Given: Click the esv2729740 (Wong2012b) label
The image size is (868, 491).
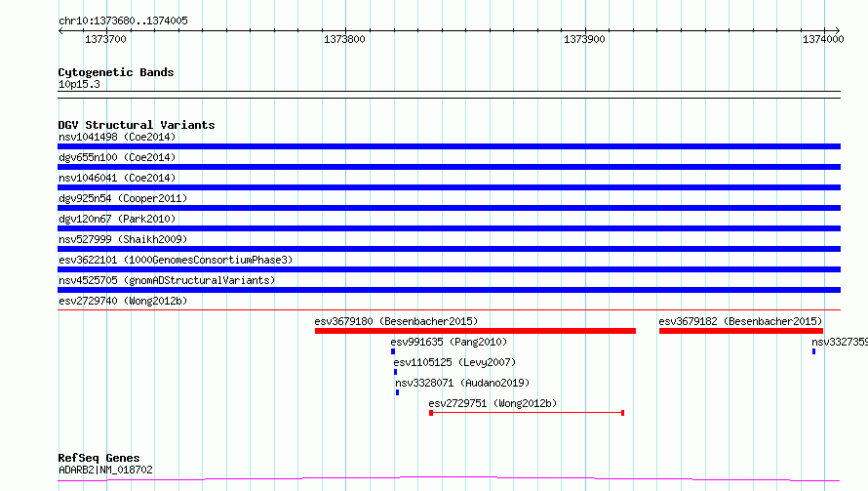Looking at the screenshot, I should (123, 301).
